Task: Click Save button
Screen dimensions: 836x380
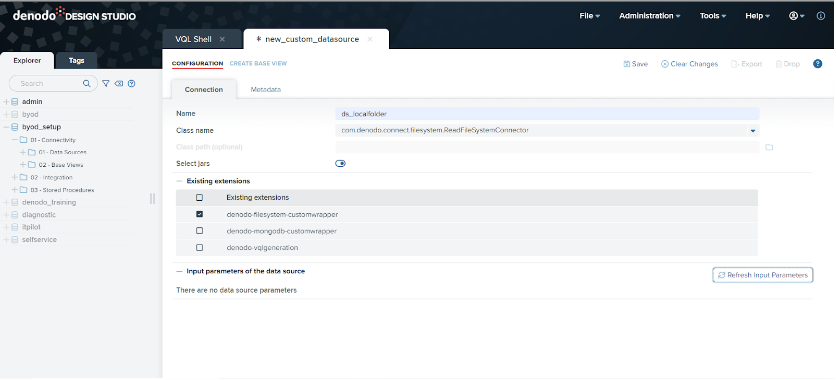Action: (x=636, y=64)
